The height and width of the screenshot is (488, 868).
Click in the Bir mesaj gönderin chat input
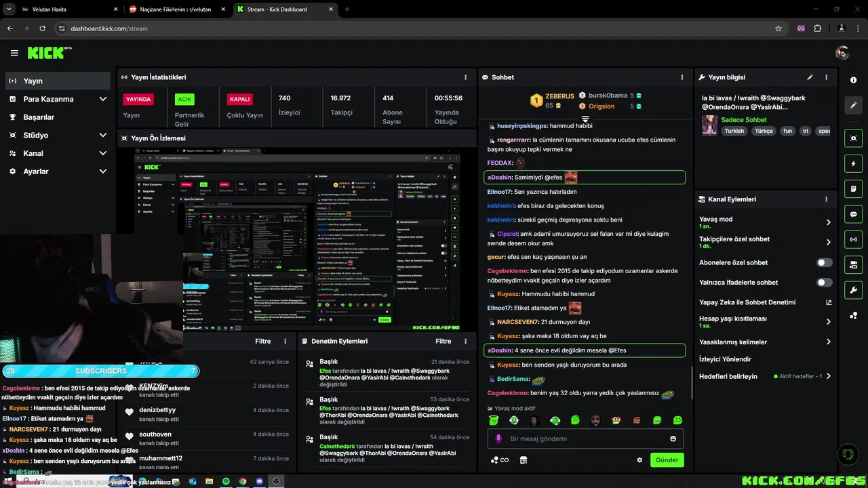pos(585,439)
